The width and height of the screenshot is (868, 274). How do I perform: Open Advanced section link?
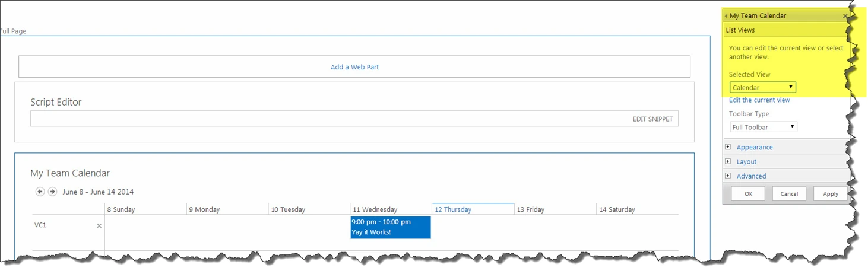click(x=751, y=176)
